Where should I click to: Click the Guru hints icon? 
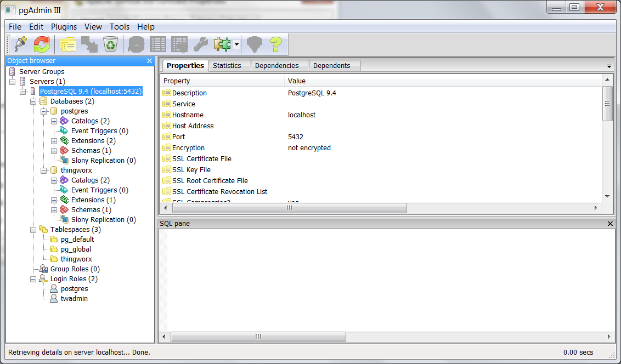tap(254, 44)
